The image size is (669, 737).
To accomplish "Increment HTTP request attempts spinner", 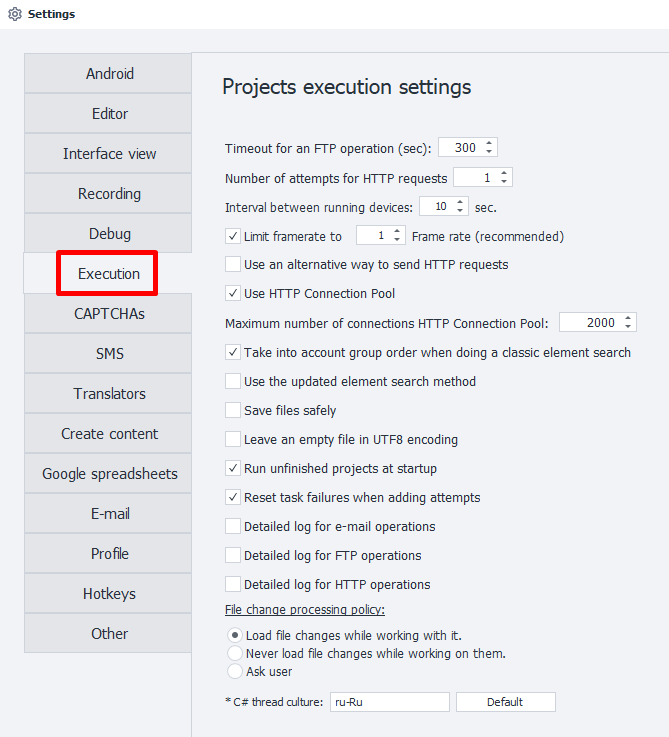I will [504, 173].
